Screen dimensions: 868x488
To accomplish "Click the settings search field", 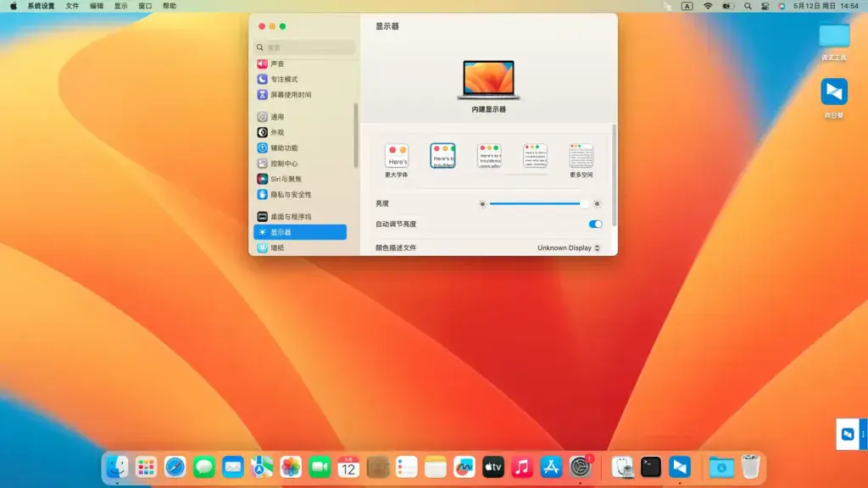I will (304, 47).
